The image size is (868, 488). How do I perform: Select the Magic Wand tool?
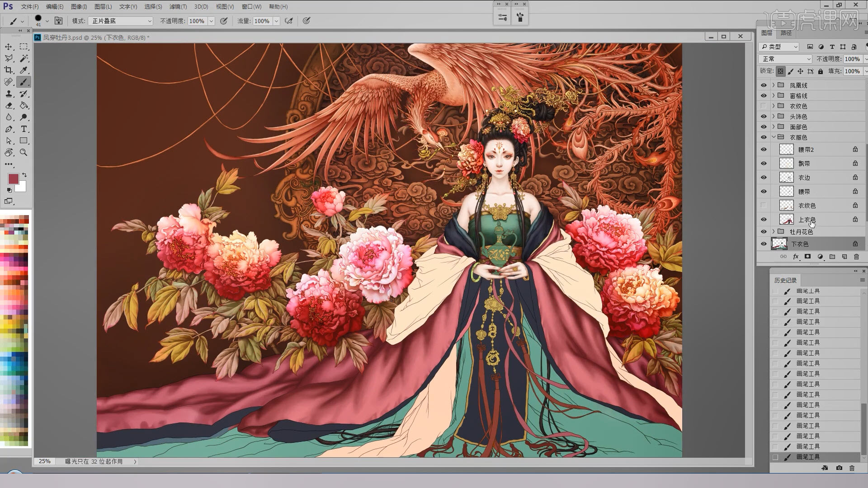coord(24,58)
